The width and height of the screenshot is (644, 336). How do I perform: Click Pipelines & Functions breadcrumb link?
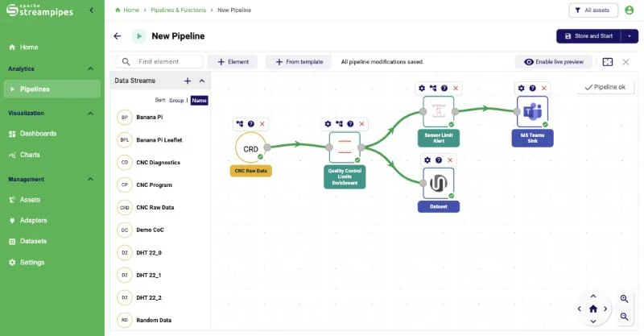pyautogui.click(x=178, y=10)
